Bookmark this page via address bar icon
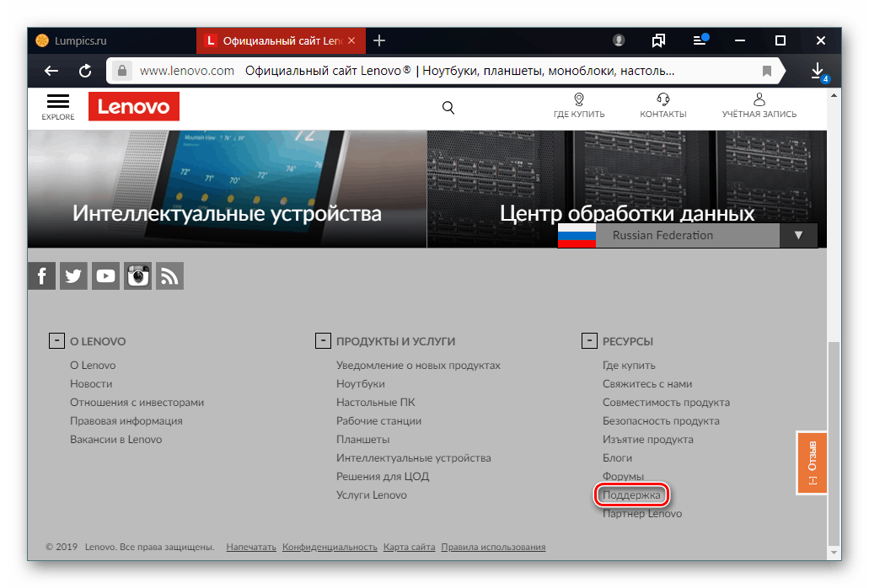 click(766, 71)
